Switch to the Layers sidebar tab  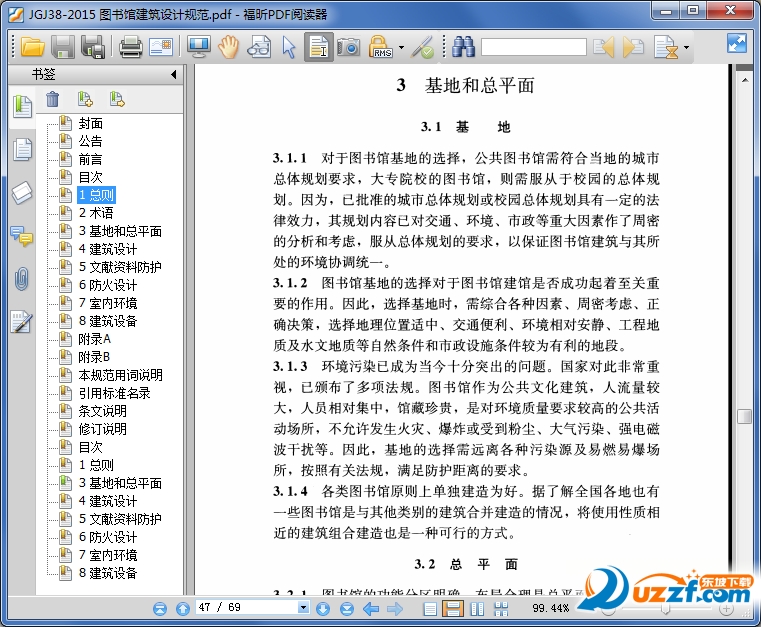point(22,193)
